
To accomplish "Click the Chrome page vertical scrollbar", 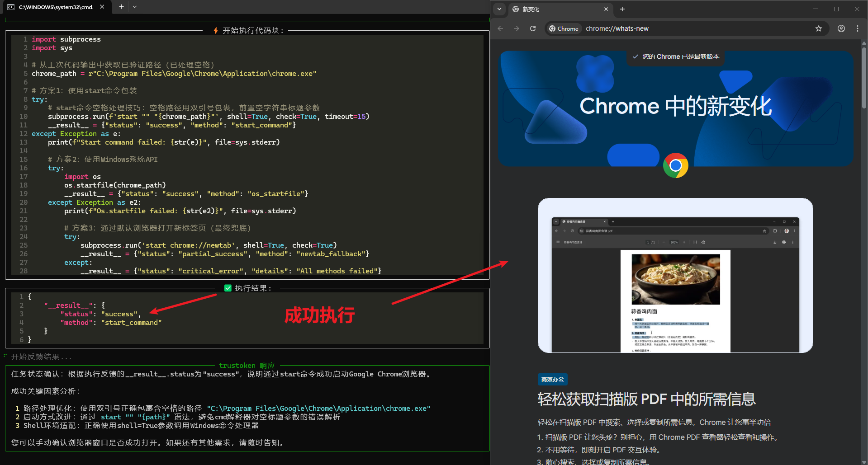I will 864,77.
